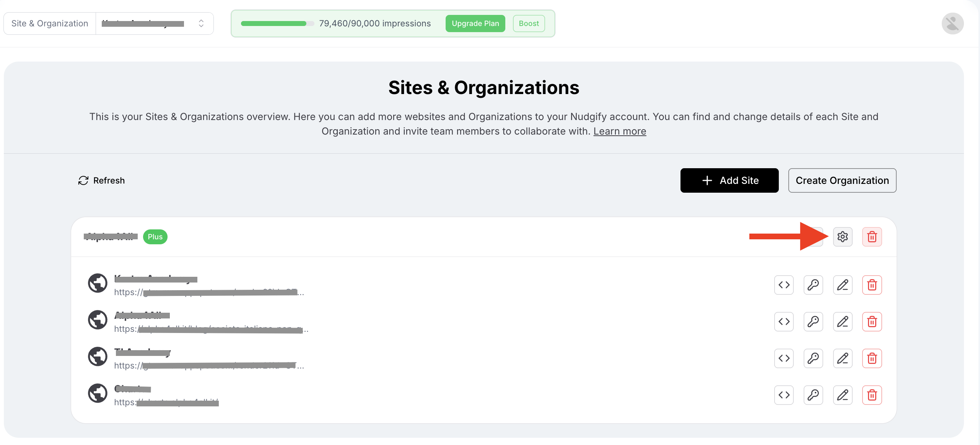
Task: Open the user profile avatar
Action: pyautogui.click(x=952, y=24)
